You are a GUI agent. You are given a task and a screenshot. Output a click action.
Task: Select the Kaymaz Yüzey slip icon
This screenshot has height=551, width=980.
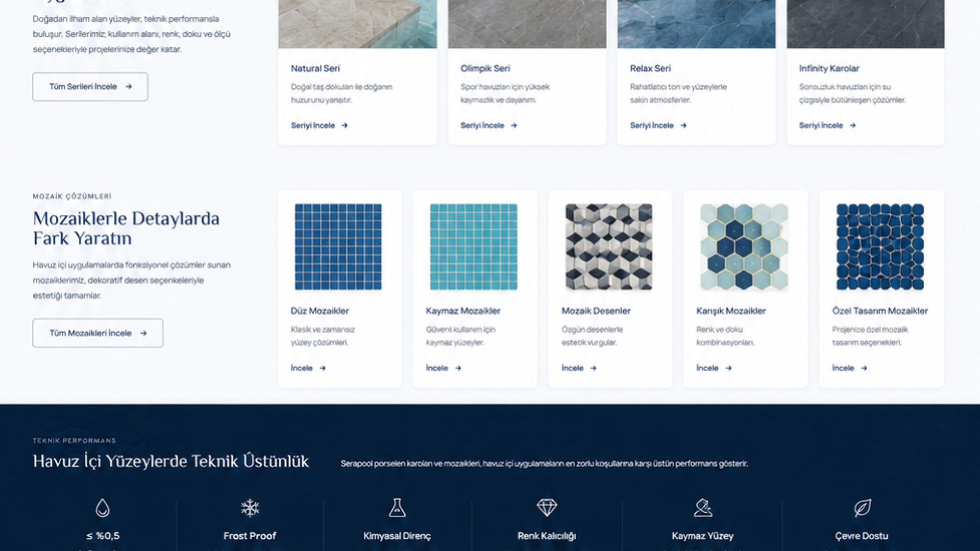coord(703,508)
